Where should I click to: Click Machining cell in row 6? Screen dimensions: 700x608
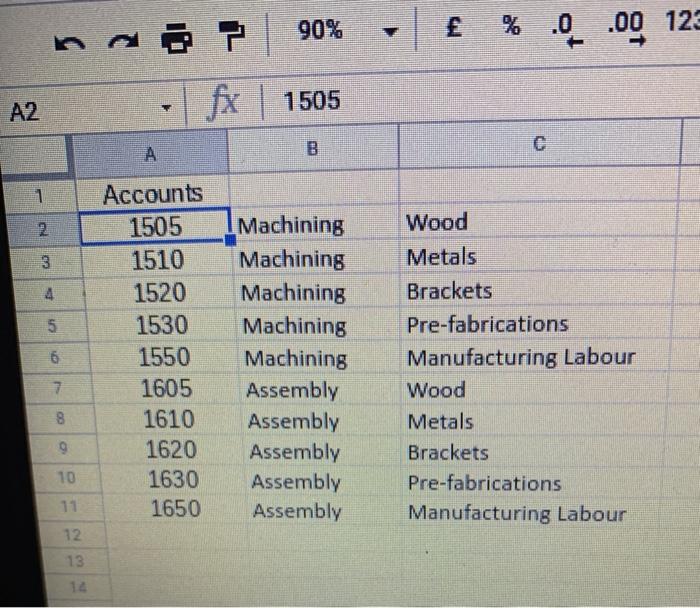319,358
